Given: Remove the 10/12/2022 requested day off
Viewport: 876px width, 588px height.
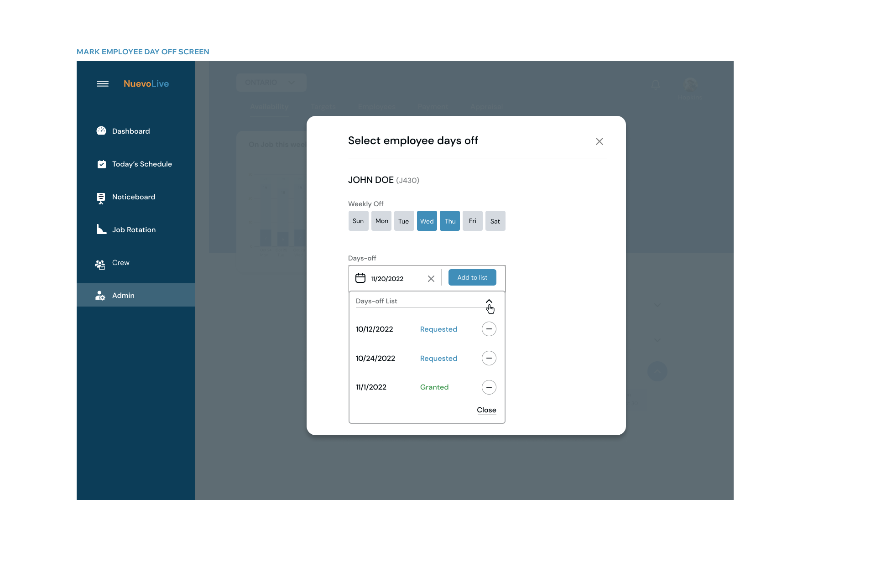Looking at the screenshot, I should click(489, 329).
